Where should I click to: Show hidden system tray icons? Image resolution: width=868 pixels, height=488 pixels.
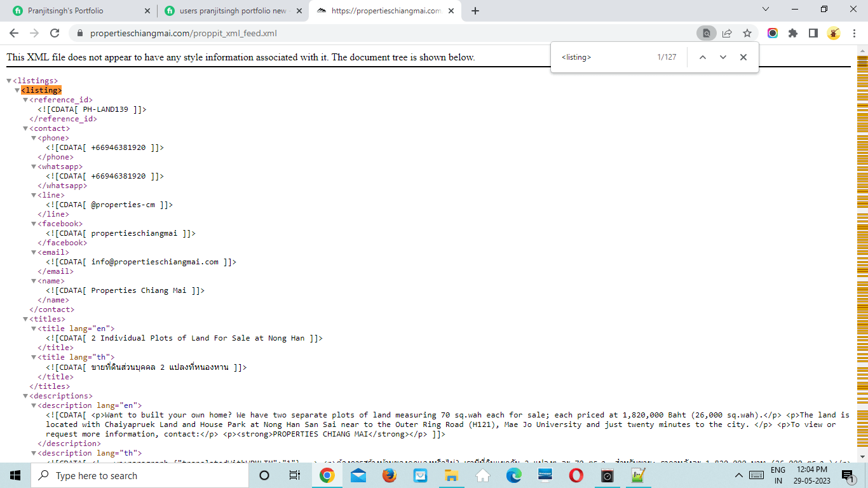coord(738,475)
